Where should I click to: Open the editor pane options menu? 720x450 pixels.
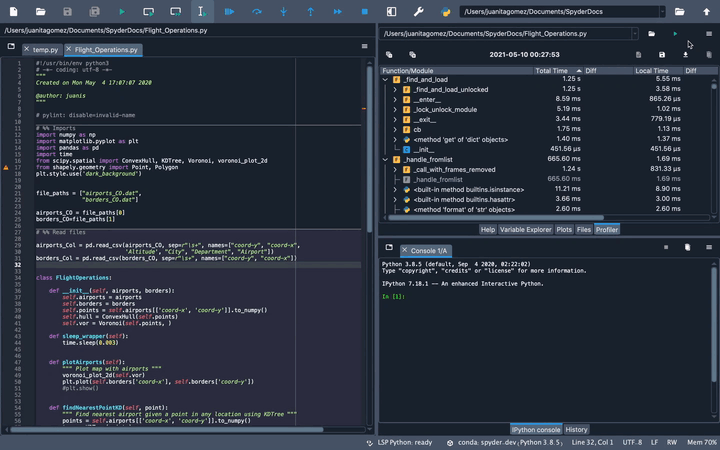[x=365, y=46]
